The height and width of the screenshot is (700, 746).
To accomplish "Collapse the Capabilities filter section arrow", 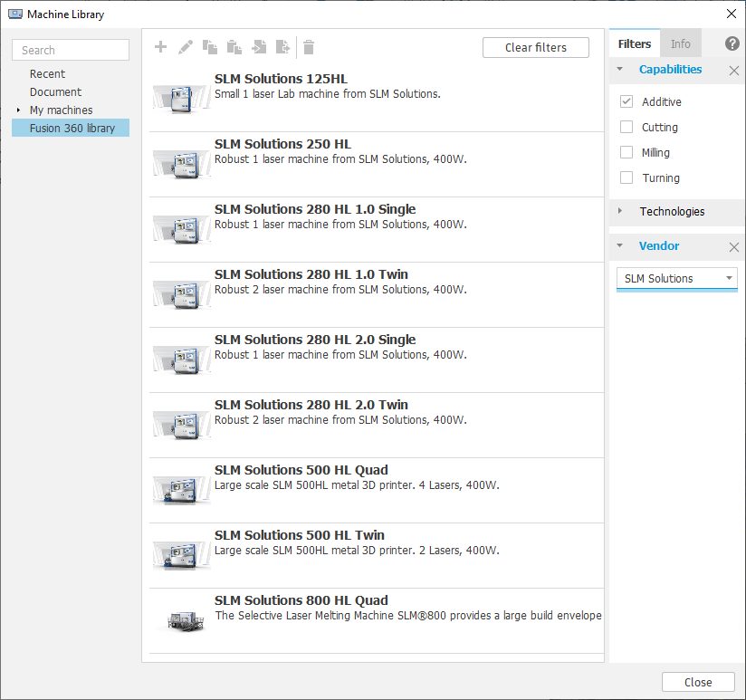I will [619, 69].
